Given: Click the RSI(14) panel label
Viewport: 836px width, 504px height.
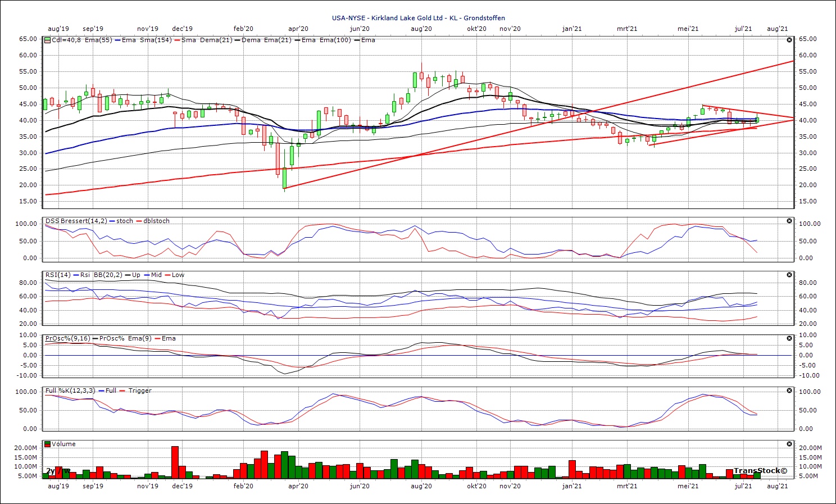Looking at the screenshot, I should click(x=58, y=275).
